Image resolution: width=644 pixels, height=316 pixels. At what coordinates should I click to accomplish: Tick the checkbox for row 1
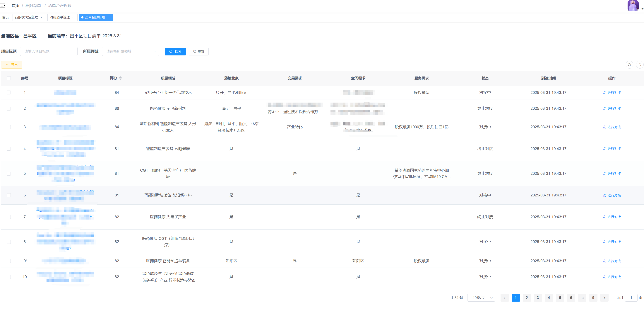(9, 93)
